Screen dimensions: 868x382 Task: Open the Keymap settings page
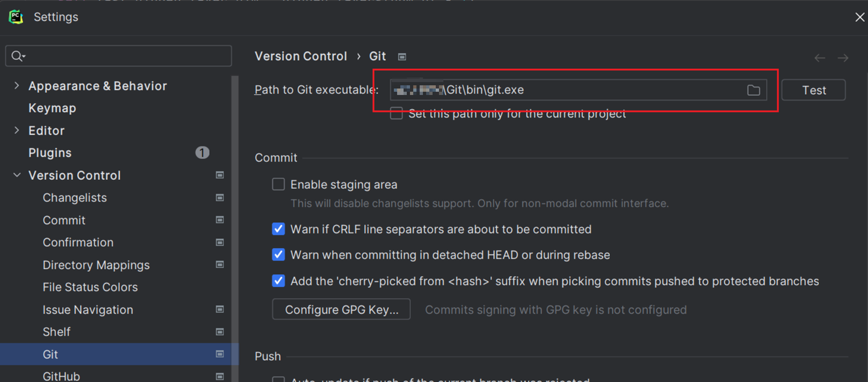[52, 108]
